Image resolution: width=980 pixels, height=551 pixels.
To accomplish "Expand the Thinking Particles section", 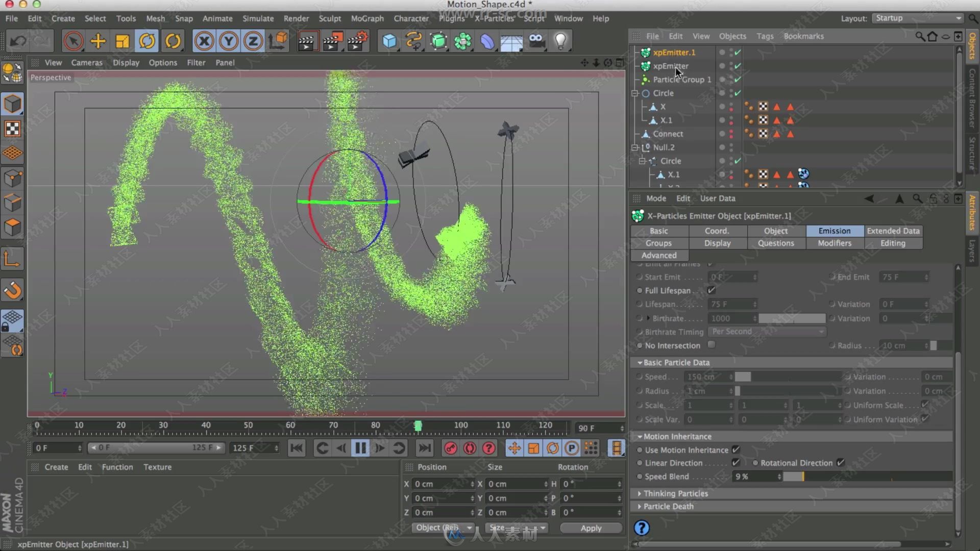I will [640, 493].
